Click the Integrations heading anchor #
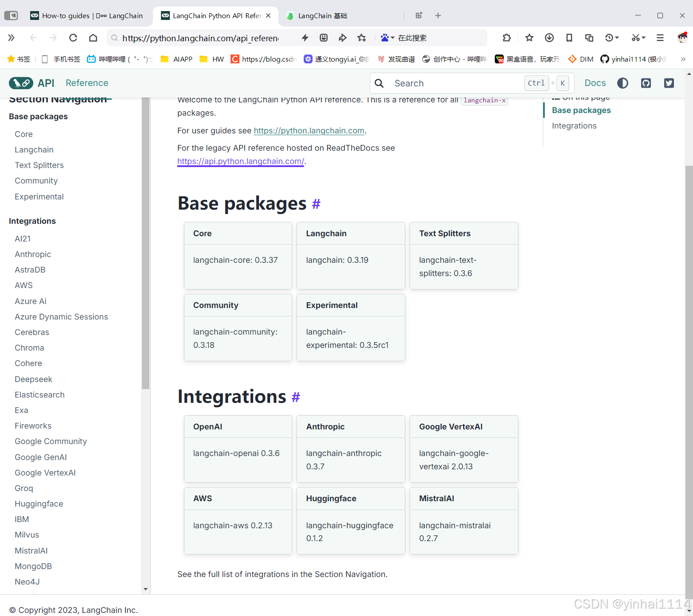The image size is (693, 616). coord(296,397)
